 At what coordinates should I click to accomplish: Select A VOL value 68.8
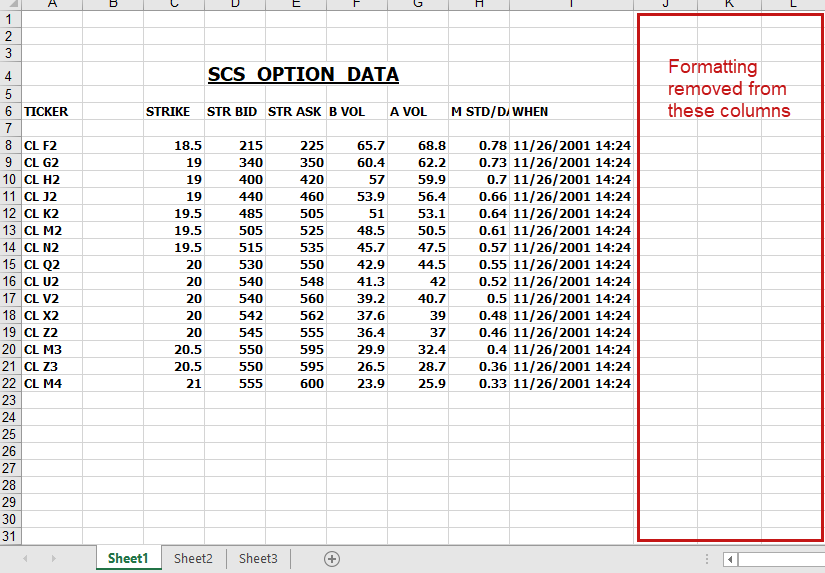click(x=418, y=145)
